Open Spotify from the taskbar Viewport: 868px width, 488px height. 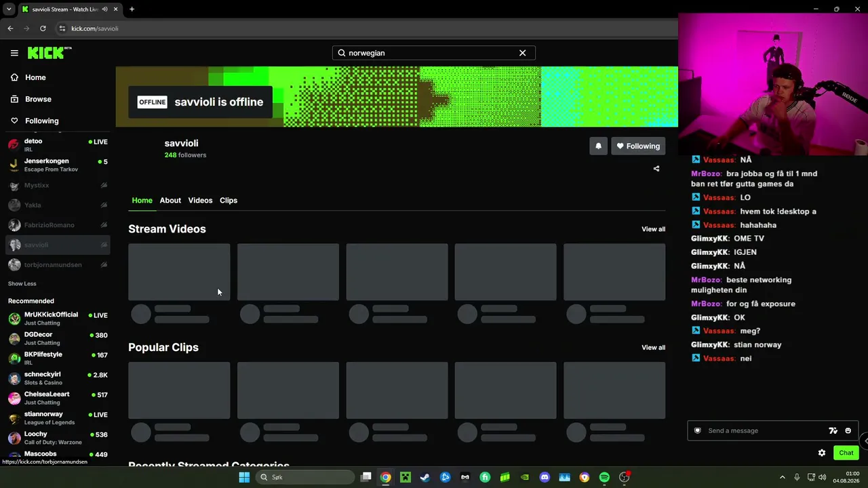604,477
